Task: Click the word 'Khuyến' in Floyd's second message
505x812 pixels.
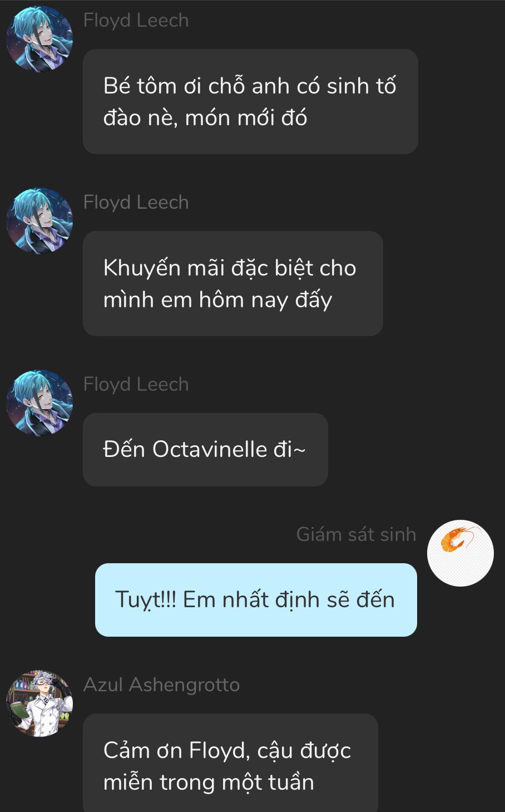Action: [x=142, y=268]
